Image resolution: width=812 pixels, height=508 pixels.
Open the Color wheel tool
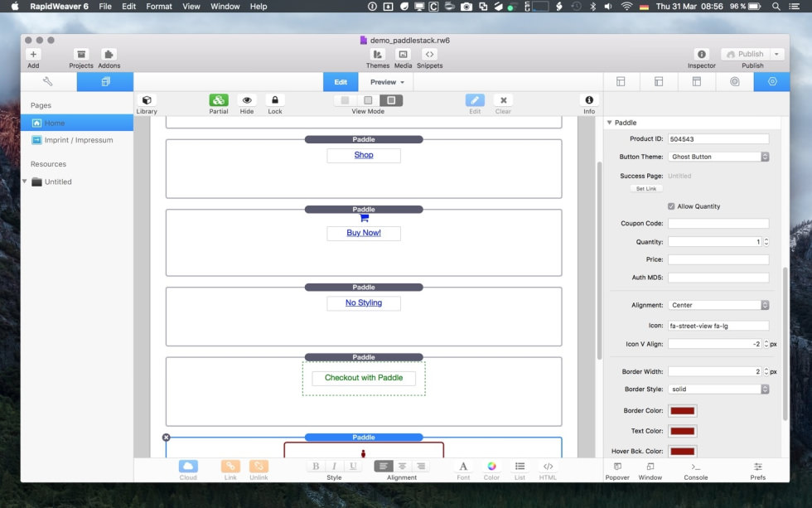[491, 466]
